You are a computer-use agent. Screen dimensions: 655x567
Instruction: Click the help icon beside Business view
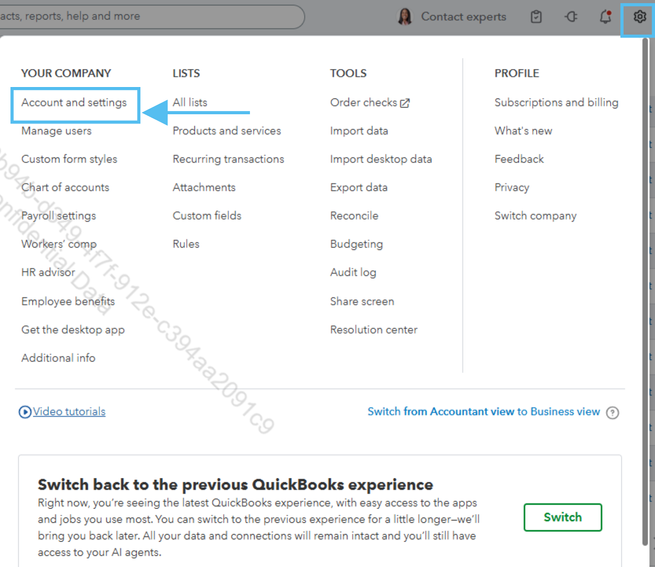pos(612,412)
